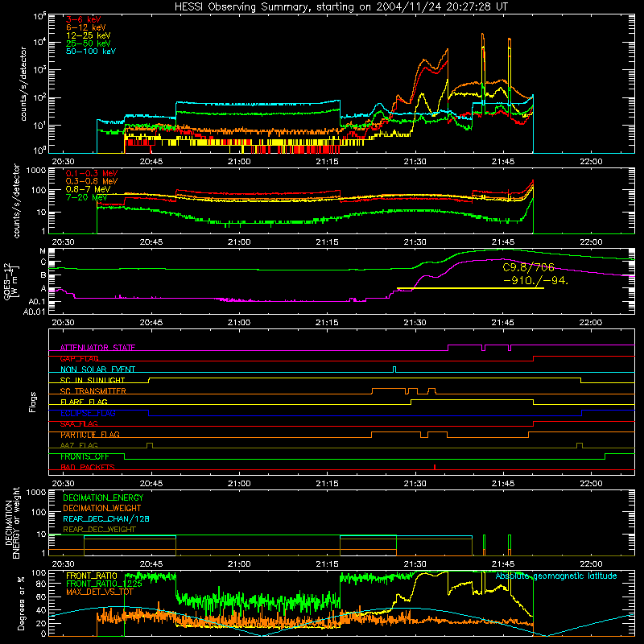Select the 50-100 keV legend label
Screen dimensions: 644x644
[91, 52]
